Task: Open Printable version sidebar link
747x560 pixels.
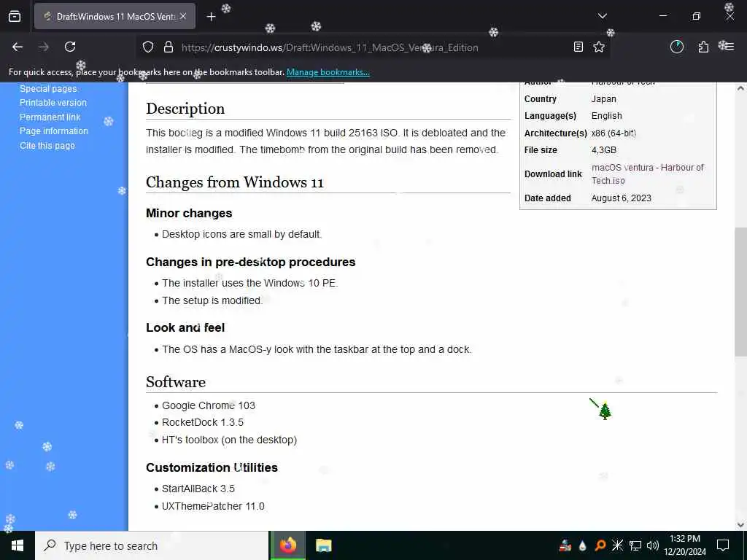Action: (53, 102)
